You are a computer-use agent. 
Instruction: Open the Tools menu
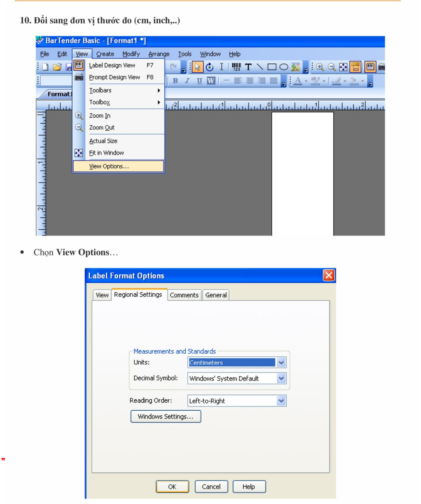pyautogui.click(x=185, y=54)
